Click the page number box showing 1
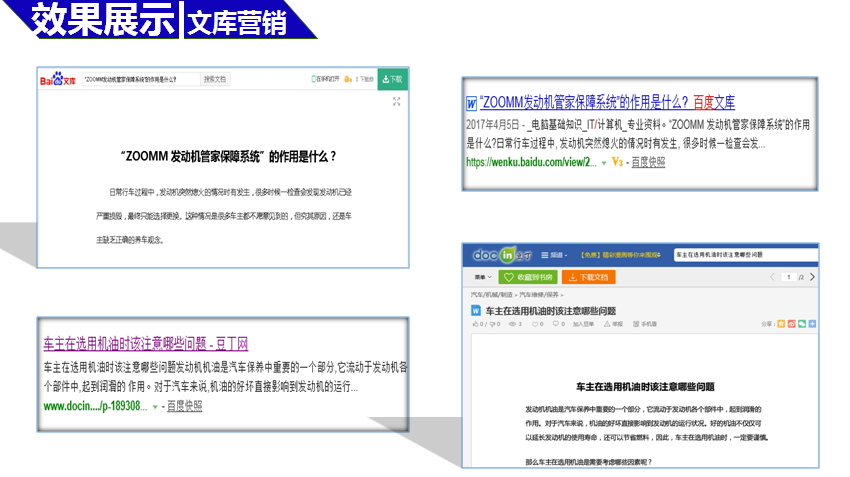The height and width of the screenshot is (477, 850). coord(789,277)
